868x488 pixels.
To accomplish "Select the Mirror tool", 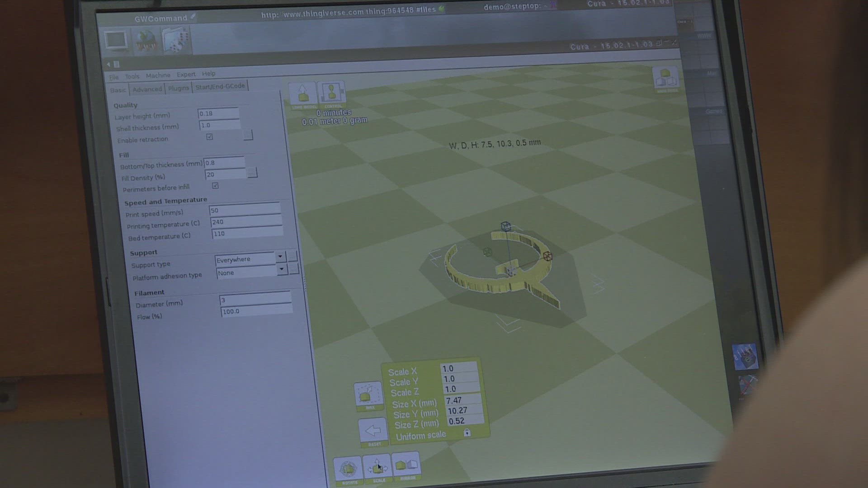I will pyautogui.click(x=406, y=465).
